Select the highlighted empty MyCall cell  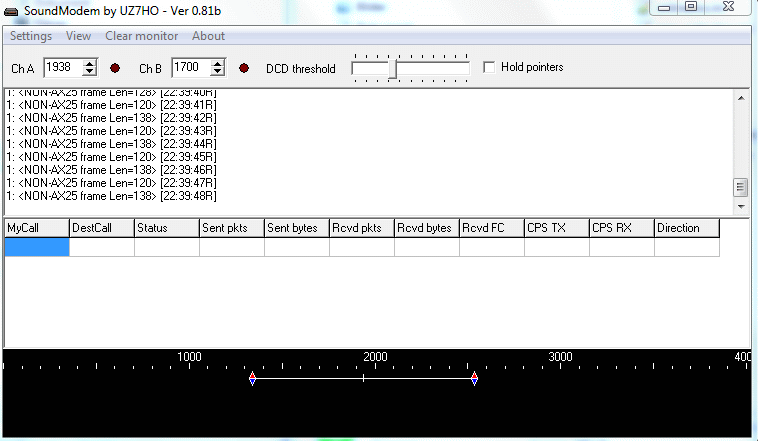[x=37, y=247]
